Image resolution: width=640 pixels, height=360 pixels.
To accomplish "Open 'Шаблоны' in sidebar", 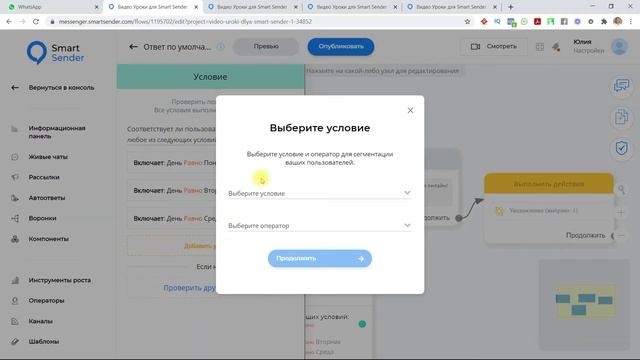I will pos(44,342).
